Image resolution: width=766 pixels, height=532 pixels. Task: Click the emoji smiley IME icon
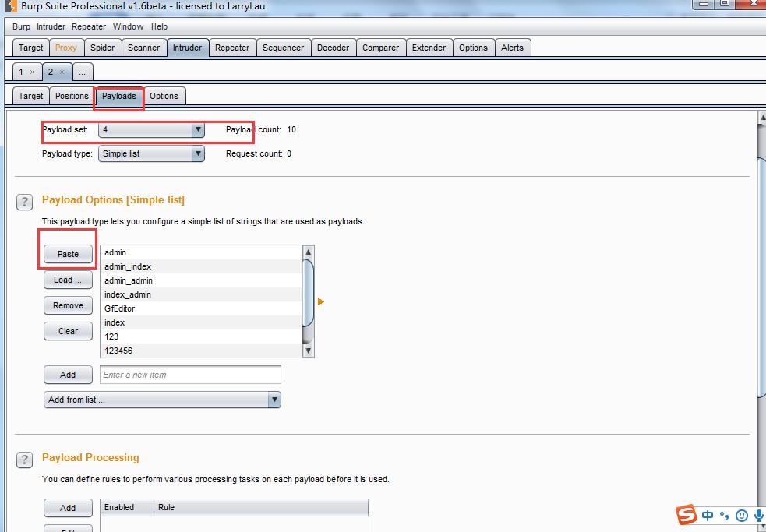[x=742, y=516]
